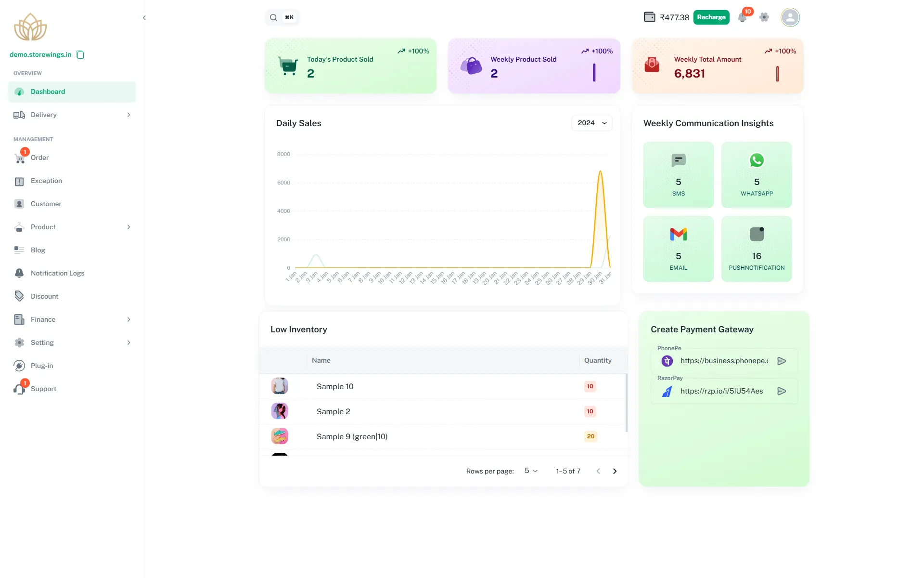Click the RazorPay logo icon
The image size is (924, 578).
tap(667, 391)
